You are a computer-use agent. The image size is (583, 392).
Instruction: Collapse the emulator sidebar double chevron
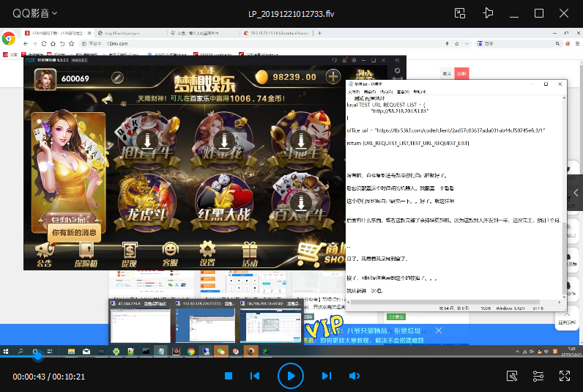(397, 60)
